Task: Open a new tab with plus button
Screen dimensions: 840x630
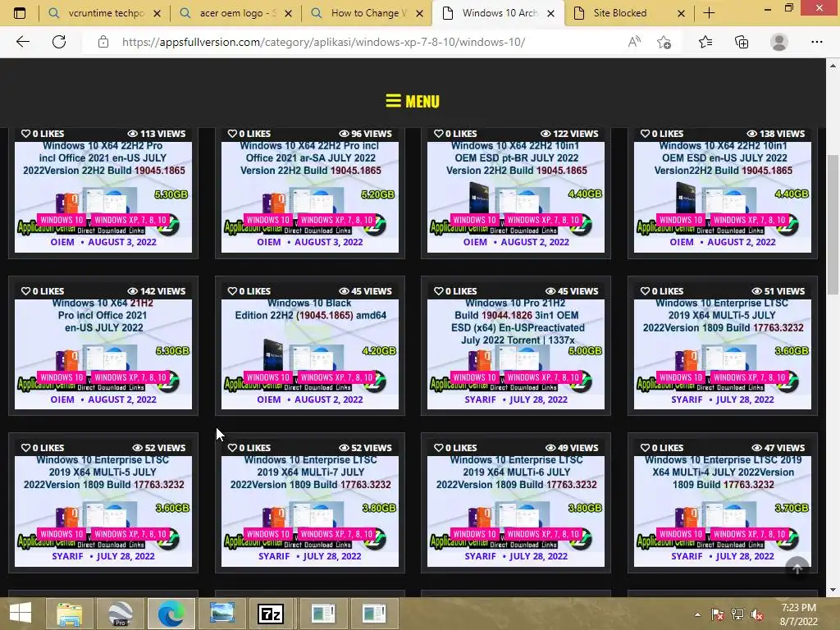Action: point(709,13)
